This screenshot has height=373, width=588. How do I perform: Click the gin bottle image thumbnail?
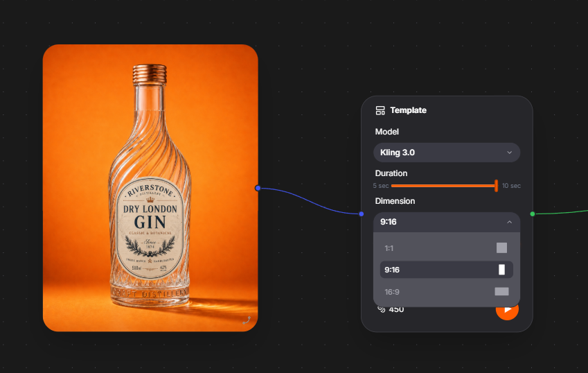[150, 188]
